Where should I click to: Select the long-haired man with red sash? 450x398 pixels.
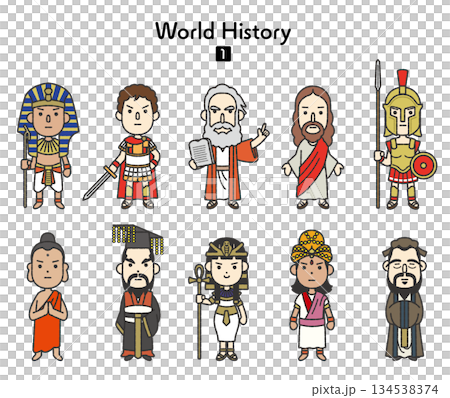[x=313, y=147]
